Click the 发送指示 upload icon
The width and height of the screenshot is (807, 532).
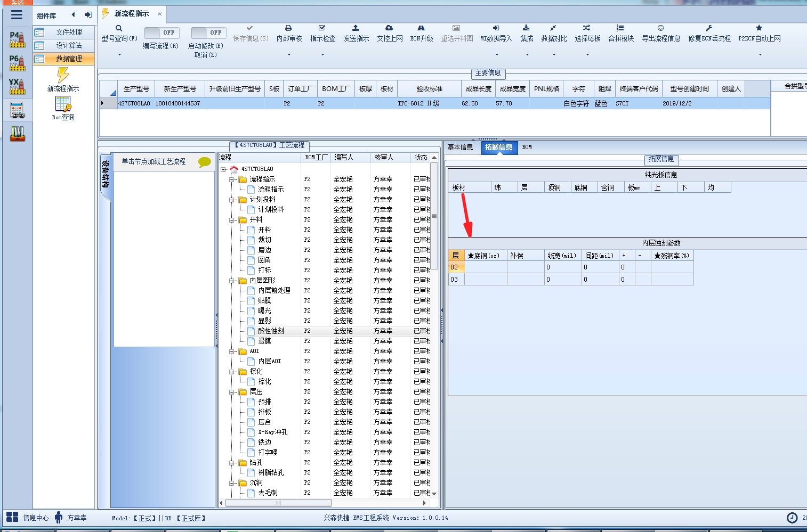pyautogui.click(x=356, y=28)
